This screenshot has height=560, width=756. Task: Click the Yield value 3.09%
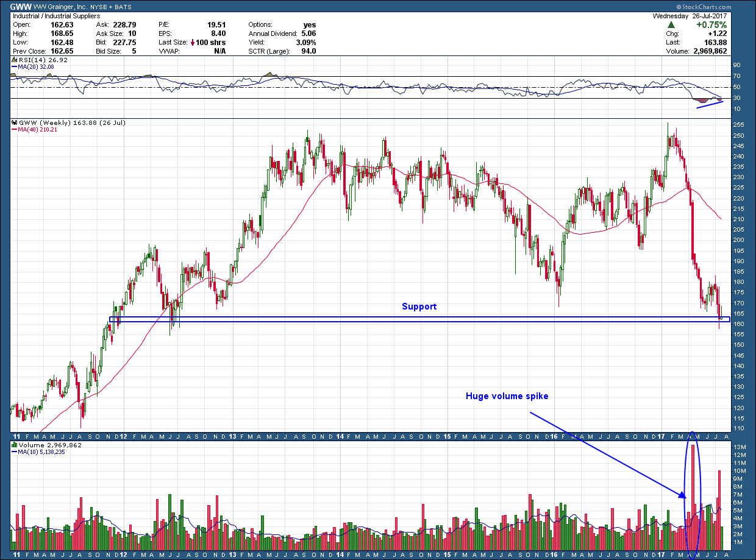pos(305,43)
